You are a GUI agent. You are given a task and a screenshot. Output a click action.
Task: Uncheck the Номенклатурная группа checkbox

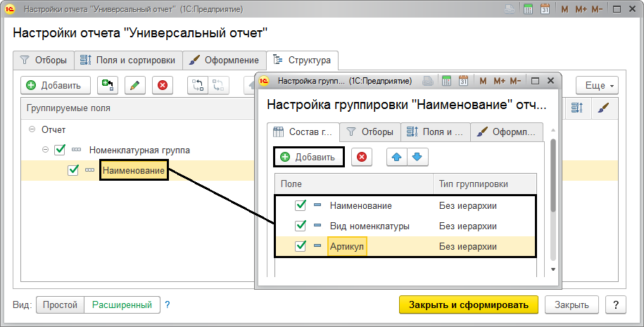point(60,150)
